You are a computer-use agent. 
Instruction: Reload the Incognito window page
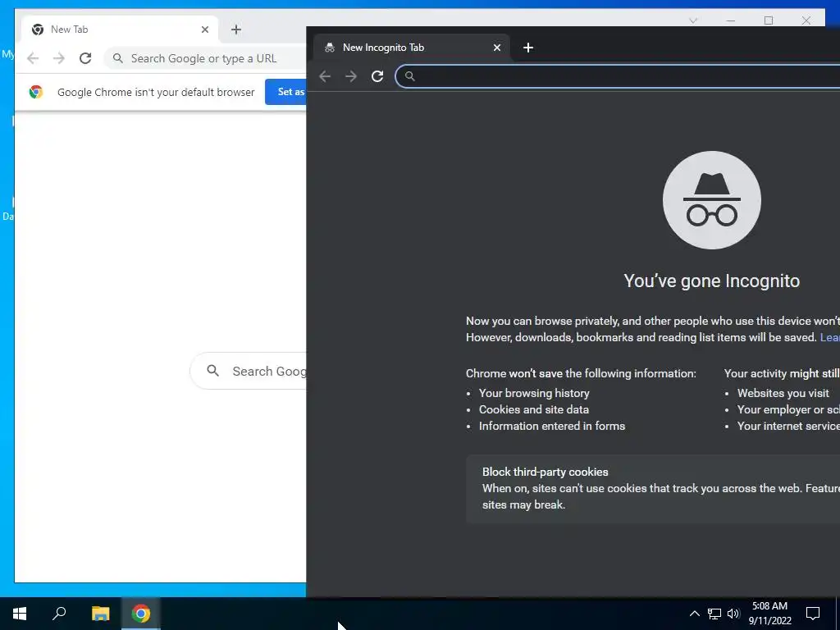tap(377, 76)
